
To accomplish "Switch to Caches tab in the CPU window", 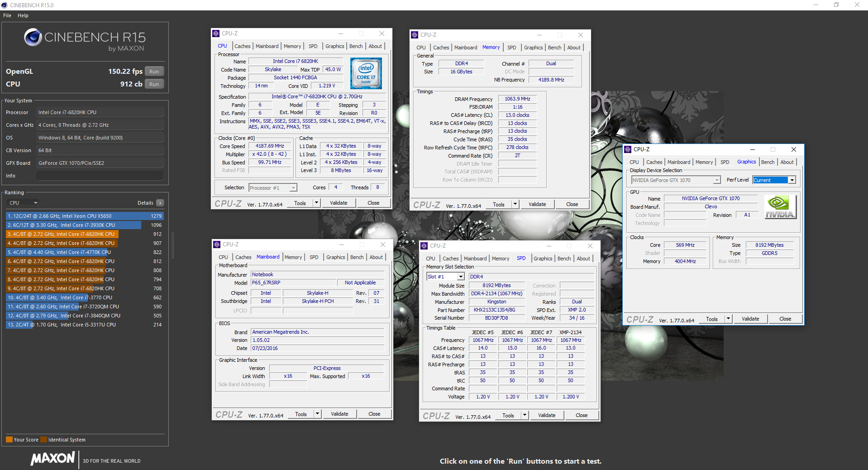I will pos(242,46).
